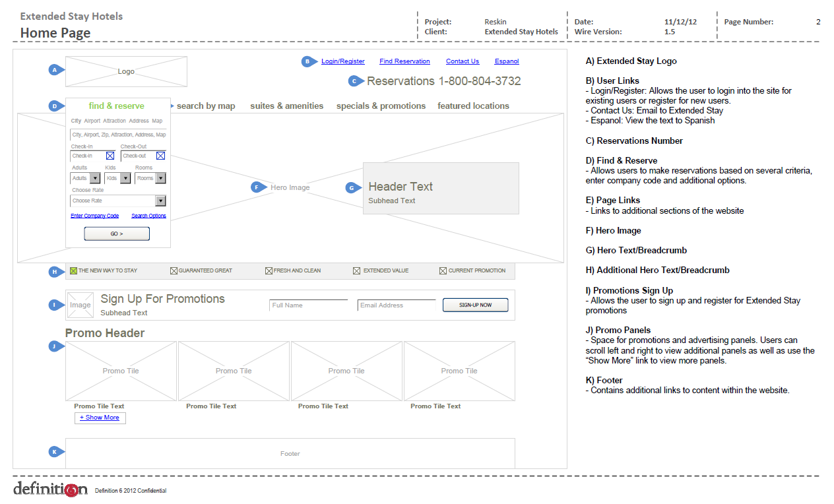Click the definition 6 company logo
This screenshot has width=834, height=504.
click(x=50, y=489)
